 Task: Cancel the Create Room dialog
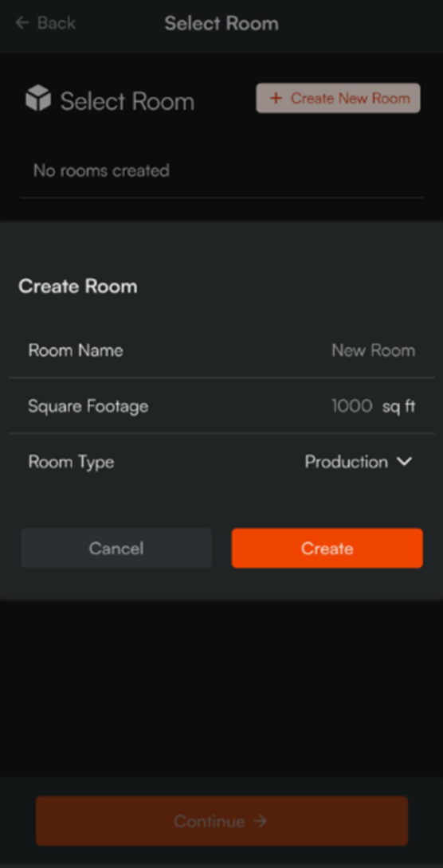pos(116,548)
